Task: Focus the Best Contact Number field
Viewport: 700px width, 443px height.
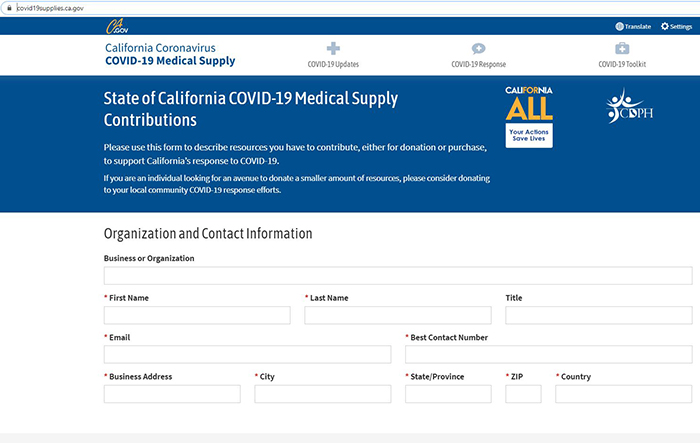Action: pyautogui.click(x=549, y=354)
